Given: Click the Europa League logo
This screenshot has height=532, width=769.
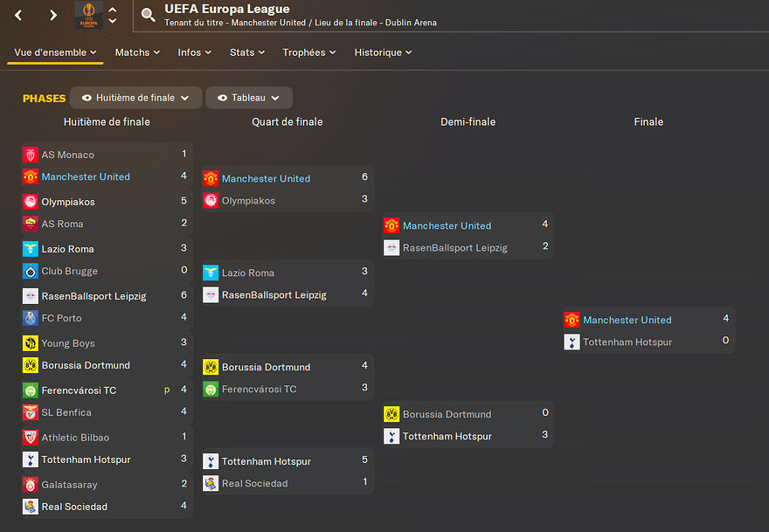Looking at the screenshot, I should coord(88,14).
